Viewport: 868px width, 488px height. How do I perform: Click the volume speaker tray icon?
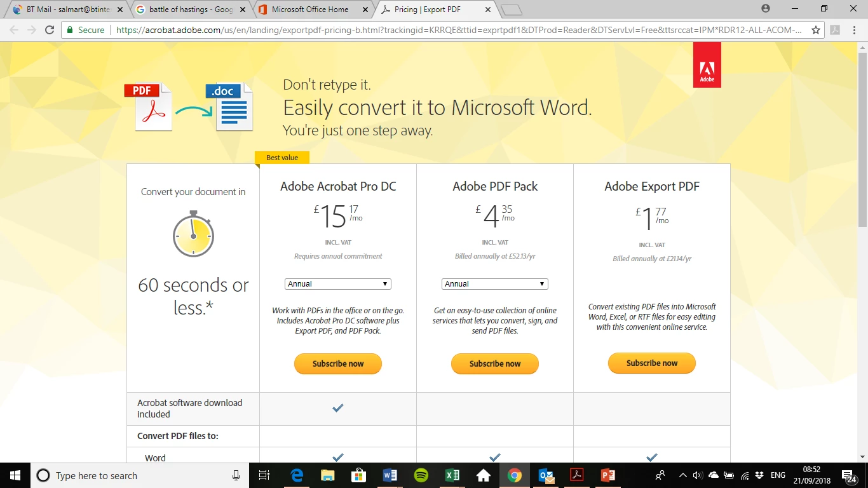(698, 475)
